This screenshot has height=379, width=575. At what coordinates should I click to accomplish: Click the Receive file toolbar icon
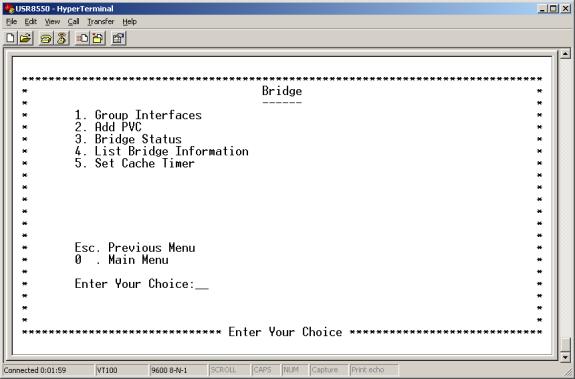[x=98, y=38]
